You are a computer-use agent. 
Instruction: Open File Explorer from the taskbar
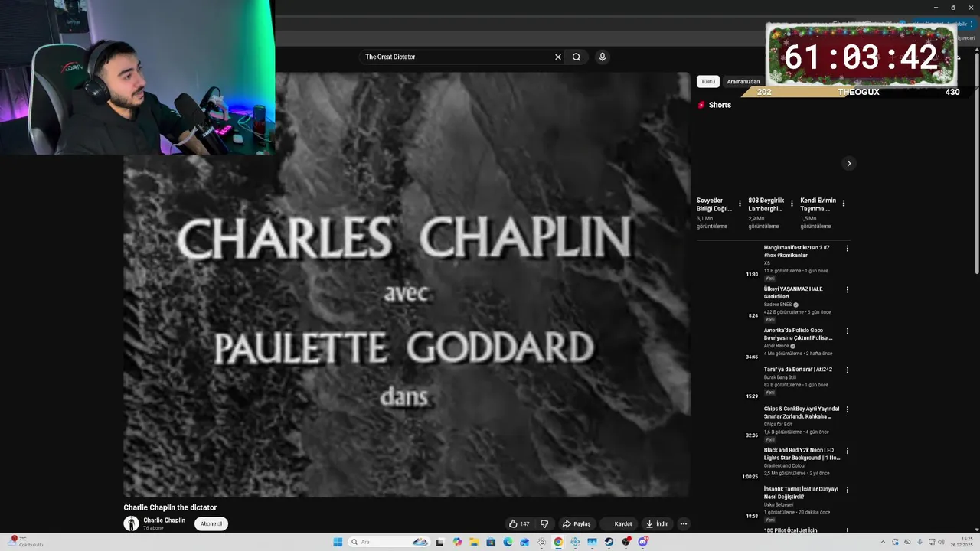click(x=474, y=542)
